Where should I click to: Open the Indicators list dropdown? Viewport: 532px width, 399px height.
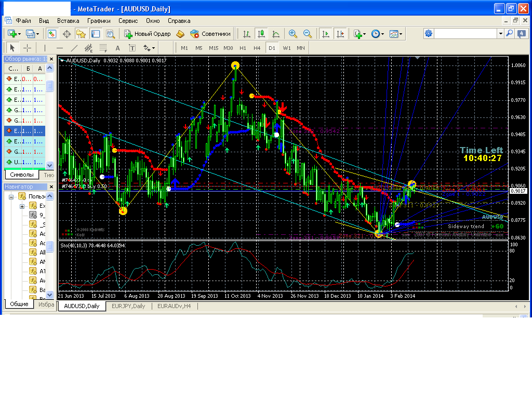coord(360,34)
